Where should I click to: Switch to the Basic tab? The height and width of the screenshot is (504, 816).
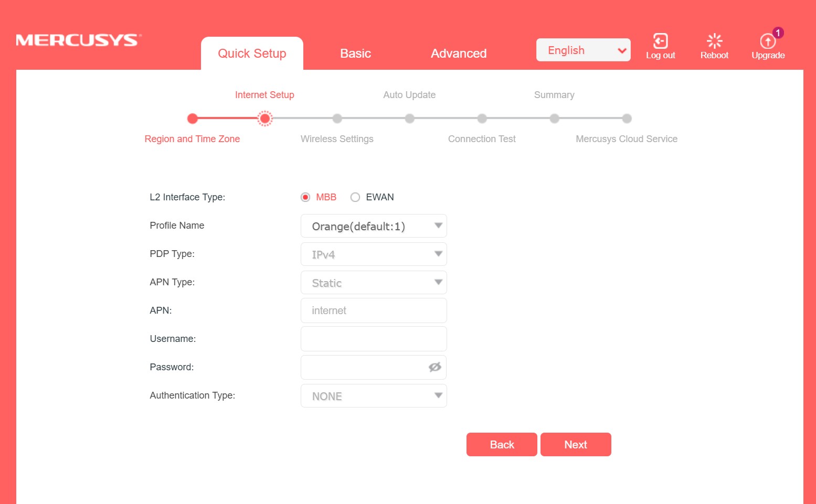(x=355, y=53)
